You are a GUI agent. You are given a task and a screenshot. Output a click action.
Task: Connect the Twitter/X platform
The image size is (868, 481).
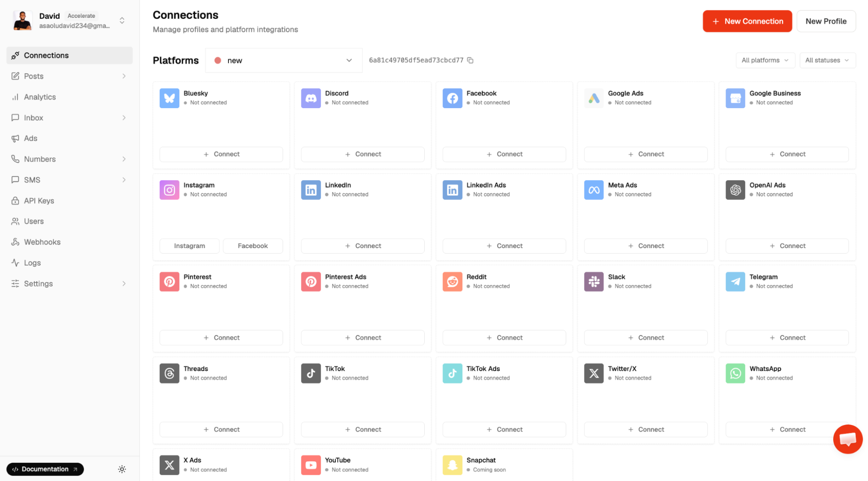tap(646, 429)
